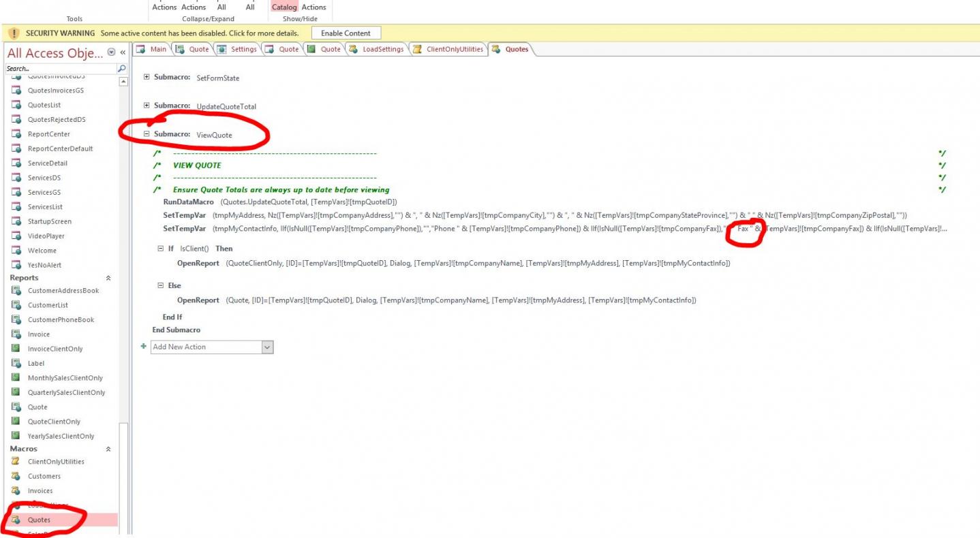Switch to the Settings tab

pyautogui.click(x=238, y=49)
